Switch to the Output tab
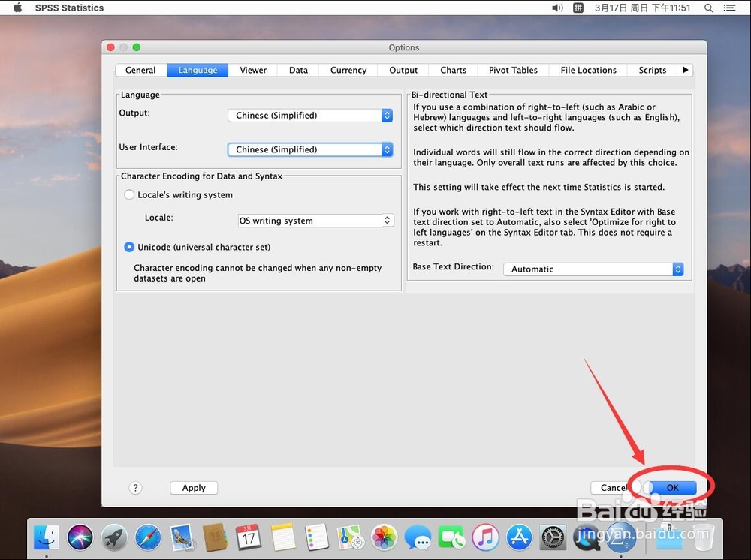 click(x=403, y=70)
